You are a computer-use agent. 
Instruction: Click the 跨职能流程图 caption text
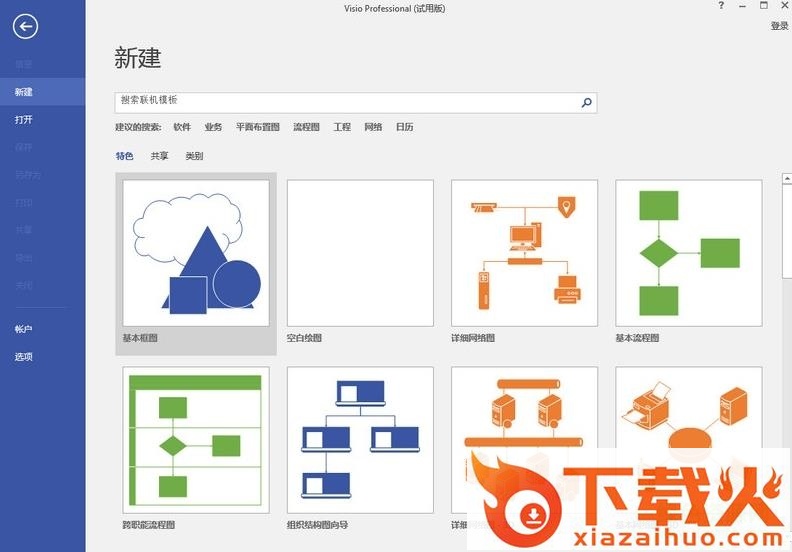click(x=148, y=525)
